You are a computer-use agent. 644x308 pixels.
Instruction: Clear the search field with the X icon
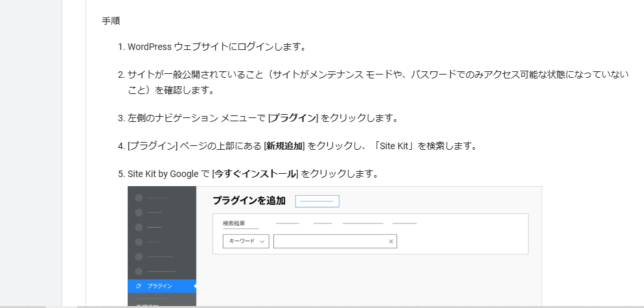(391, 241)
